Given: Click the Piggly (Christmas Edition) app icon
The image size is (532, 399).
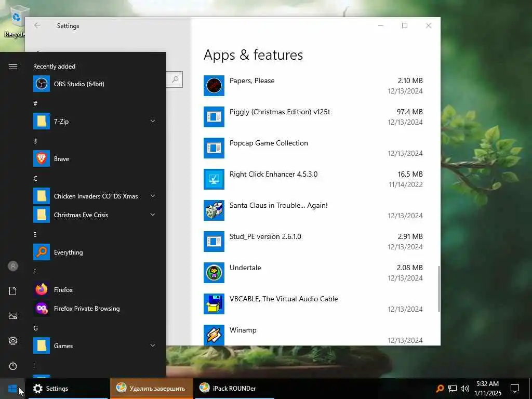Looking at the screenshot, I should pyautogui.click(x=214, y=117).
